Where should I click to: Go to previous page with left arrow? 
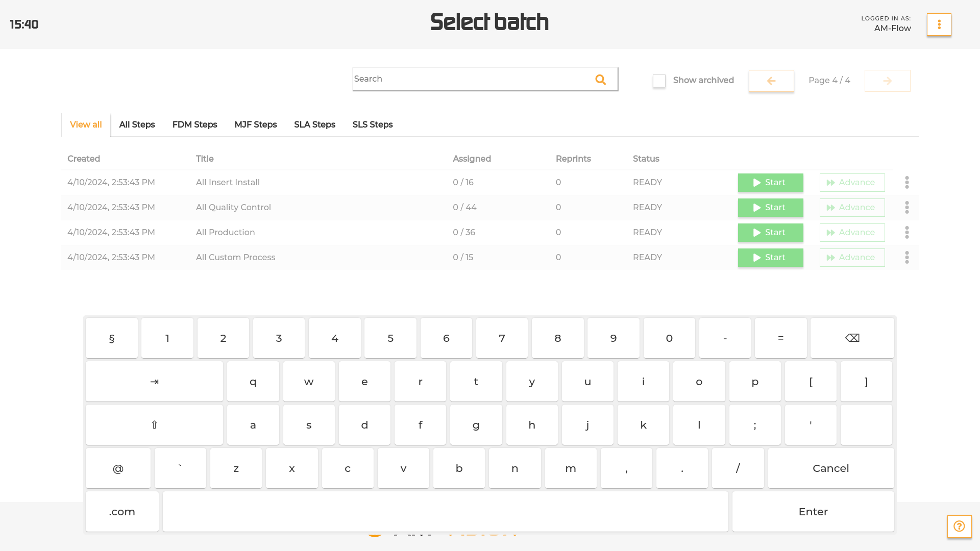point(771,81)
